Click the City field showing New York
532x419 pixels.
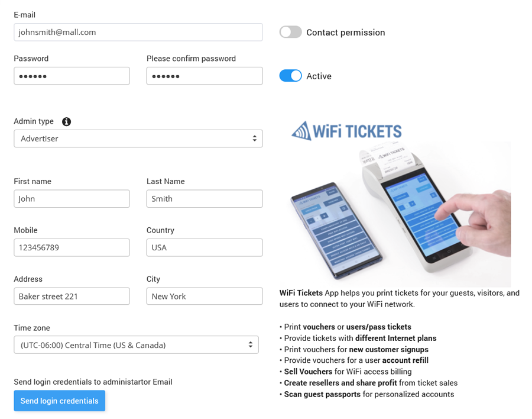(205, 296)
